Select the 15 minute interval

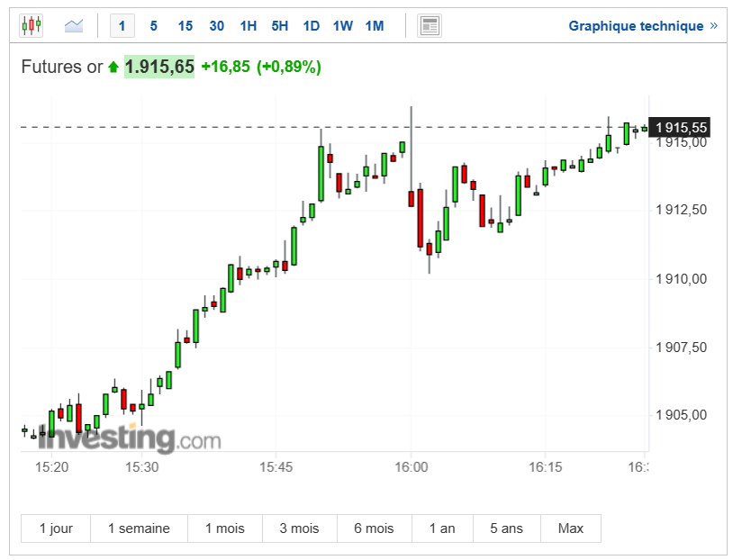coord(186,26)
